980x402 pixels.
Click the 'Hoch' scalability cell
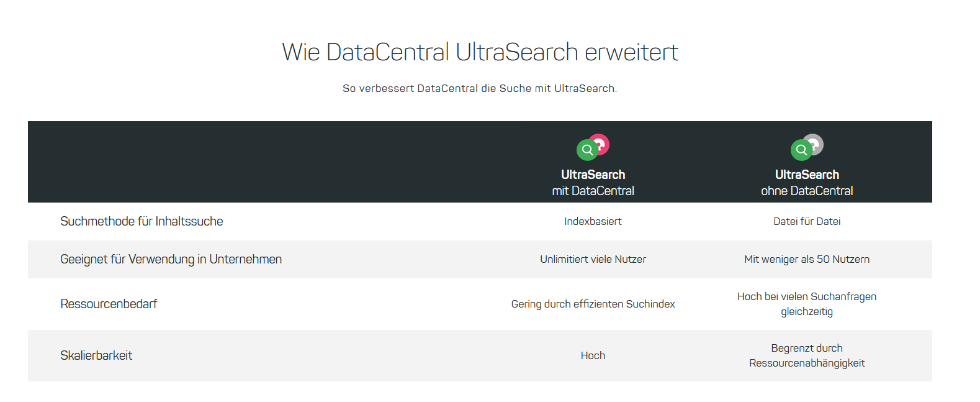click(x=593, y=355)
